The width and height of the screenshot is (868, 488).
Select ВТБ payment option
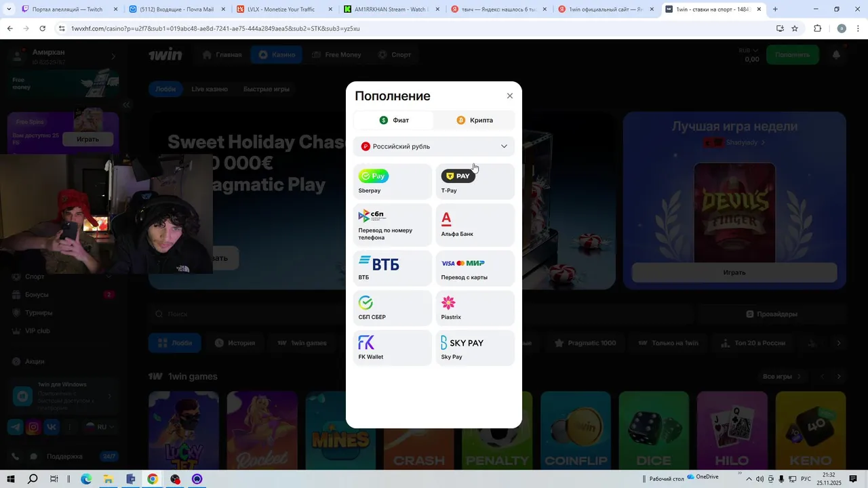coord(393,268)
